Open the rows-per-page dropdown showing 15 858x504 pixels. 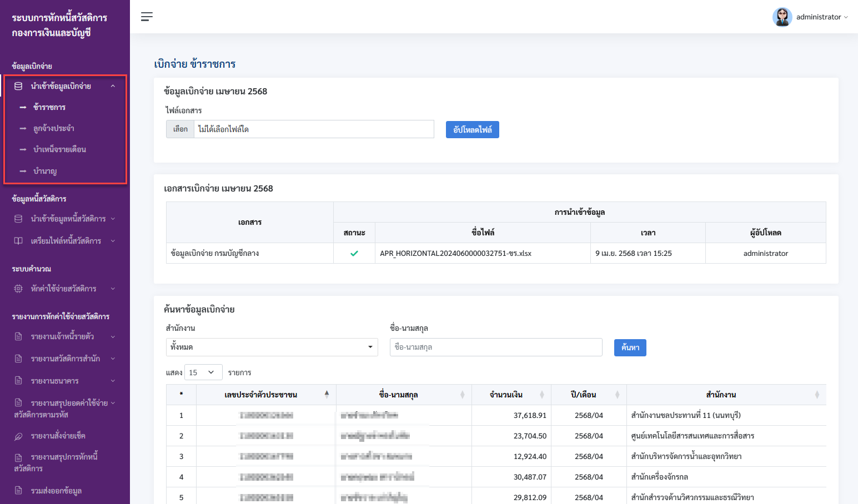203,372
